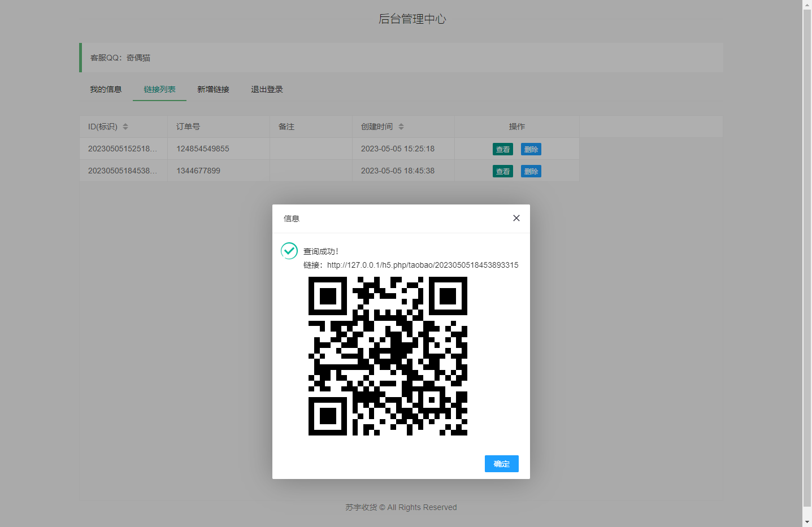Screen dimensions: 812x527
Task: Click the 信息 dialog title
Action: 292,219
